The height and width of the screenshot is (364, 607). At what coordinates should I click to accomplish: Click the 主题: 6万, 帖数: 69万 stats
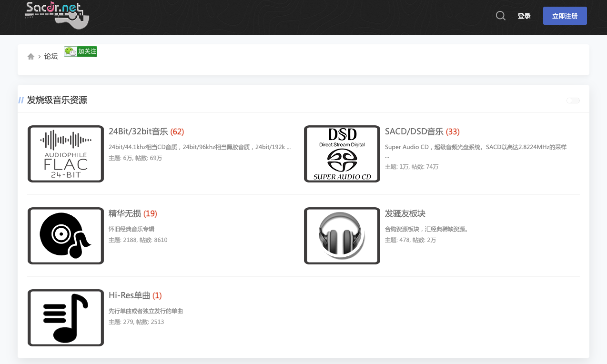135,158
